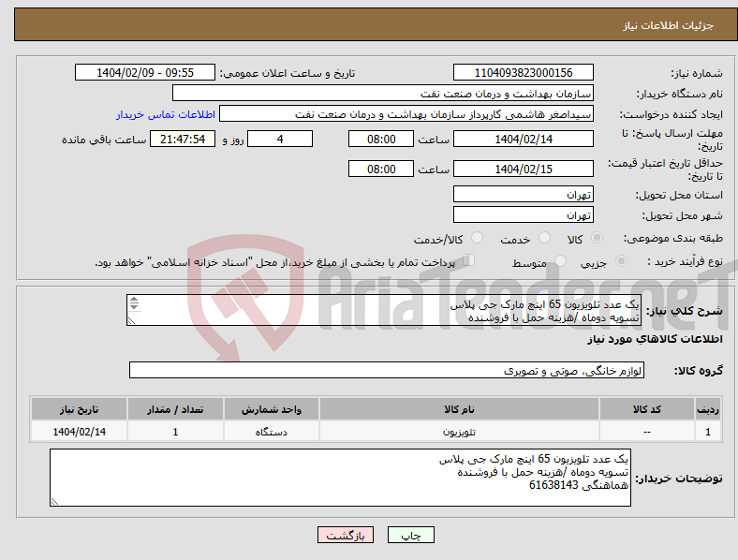The width and height of the screenshot is (738, 560).
Task: Click the response deadline date 1404/02/14 field
Action: click(x=523, y=139)
